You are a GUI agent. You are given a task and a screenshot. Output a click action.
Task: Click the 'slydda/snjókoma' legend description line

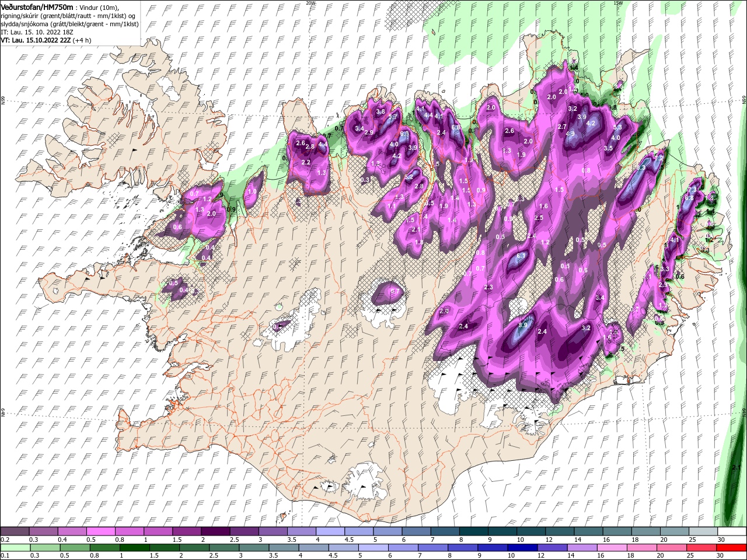(69, 24)
